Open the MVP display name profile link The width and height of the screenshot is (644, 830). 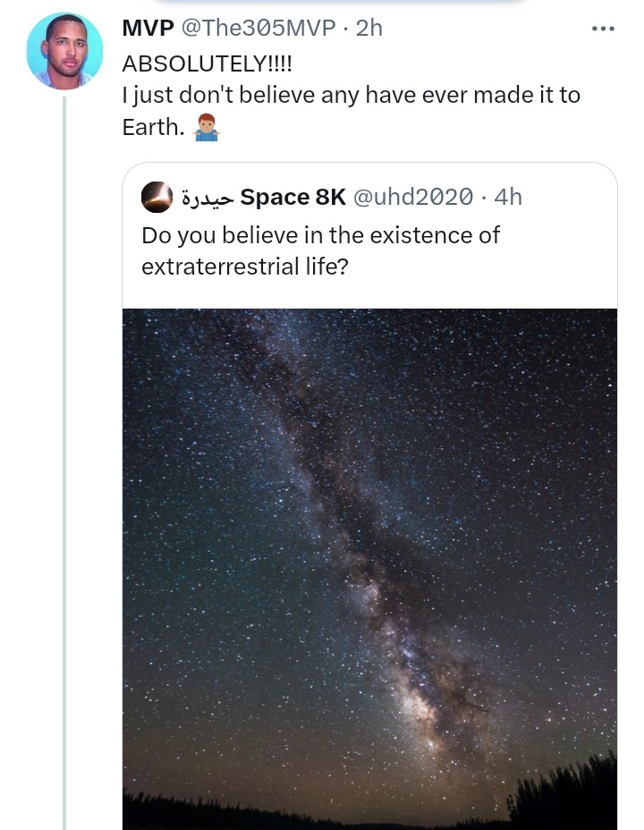(x=148, y=29)
